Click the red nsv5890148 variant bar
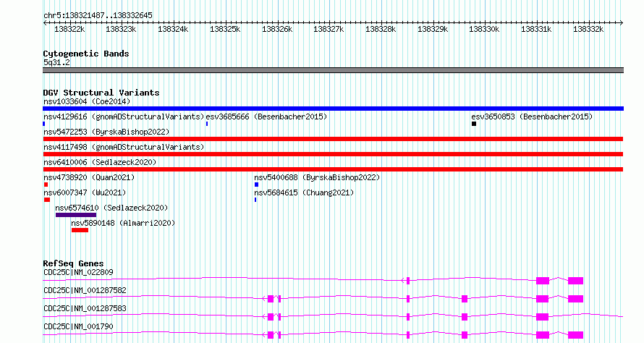 click(80, 230)
